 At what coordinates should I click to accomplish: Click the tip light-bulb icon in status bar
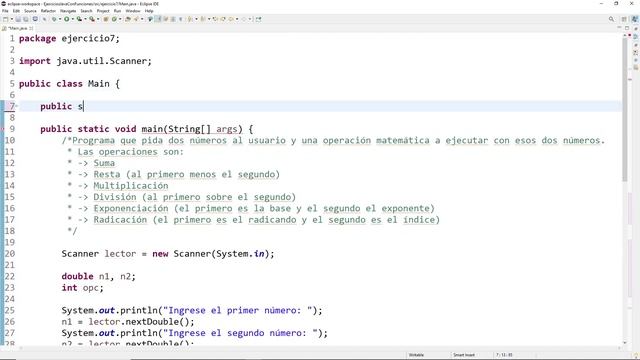click(636, 356)
